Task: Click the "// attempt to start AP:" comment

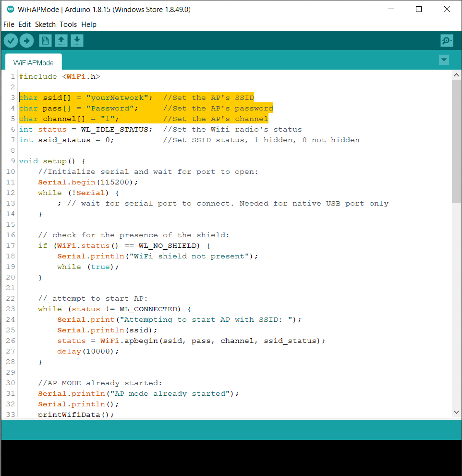Action: (93, 299)
